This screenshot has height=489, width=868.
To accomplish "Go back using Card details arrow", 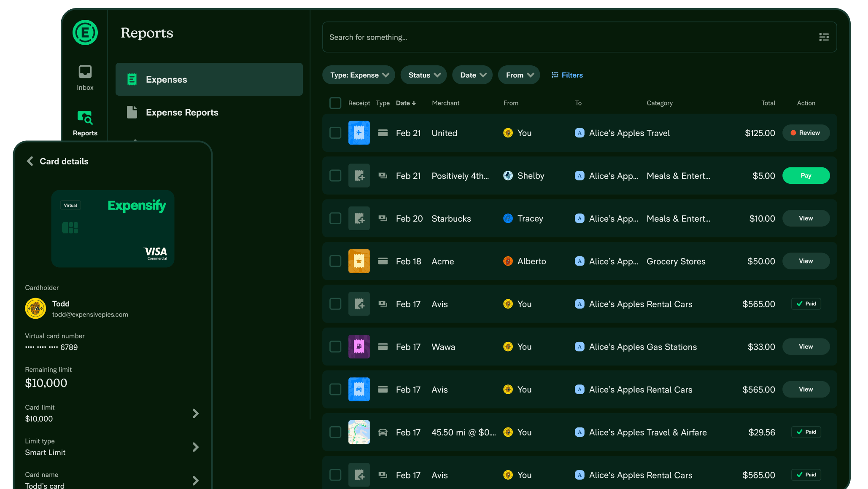I will [x=30, y=161].
